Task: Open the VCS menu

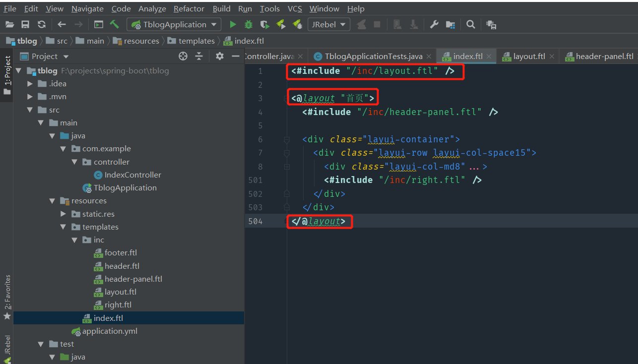Action: click(x=295, y=8)
